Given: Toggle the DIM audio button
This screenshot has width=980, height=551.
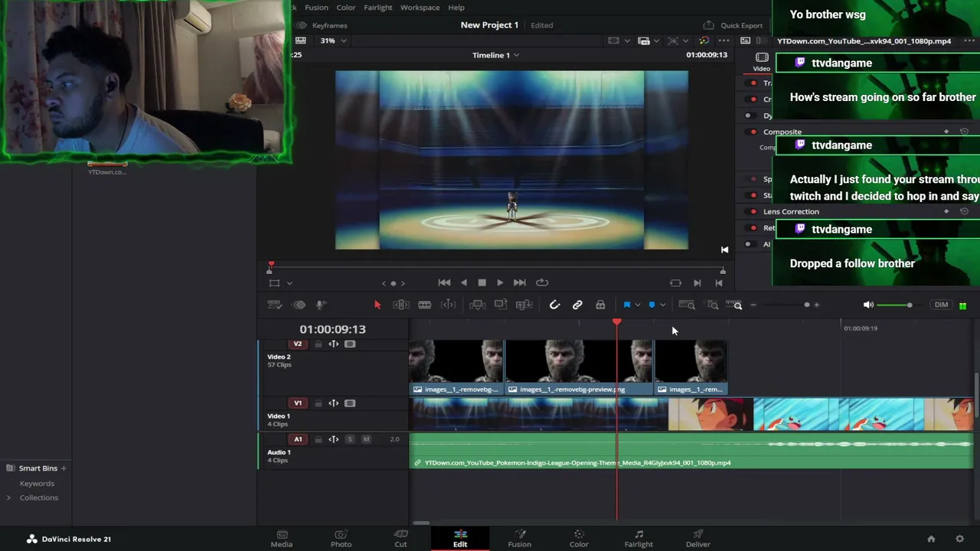Looking at the screenshot, I should (941, 305).
